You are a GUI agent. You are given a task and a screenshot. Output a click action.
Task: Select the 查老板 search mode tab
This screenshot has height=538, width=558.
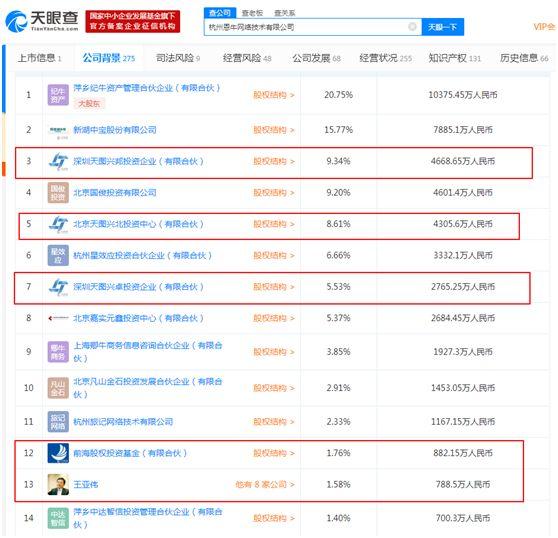pos(252,13)
